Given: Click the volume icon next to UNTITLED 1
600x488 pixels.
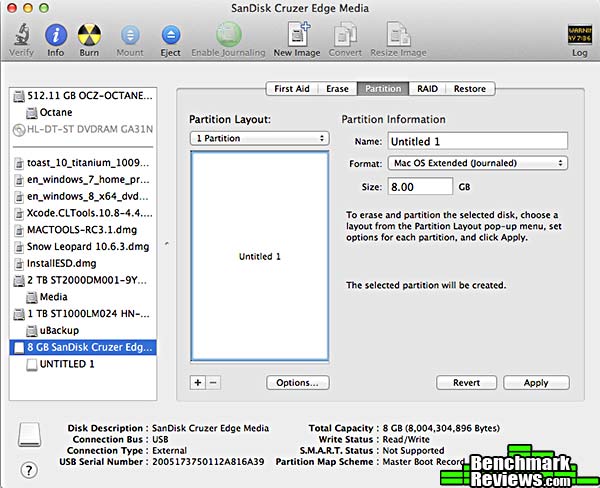Looking at the screenshot, I should (32, 365).
